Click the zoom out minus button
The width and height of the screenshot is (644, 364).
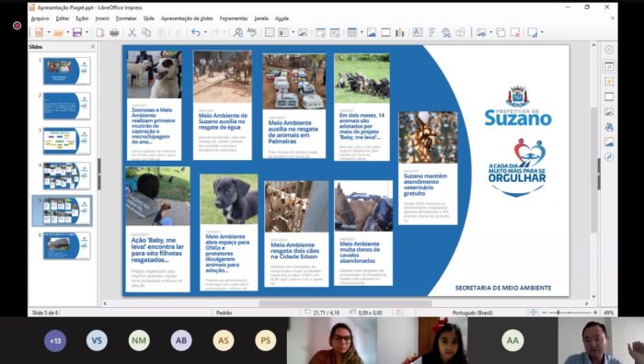point(545,313)
